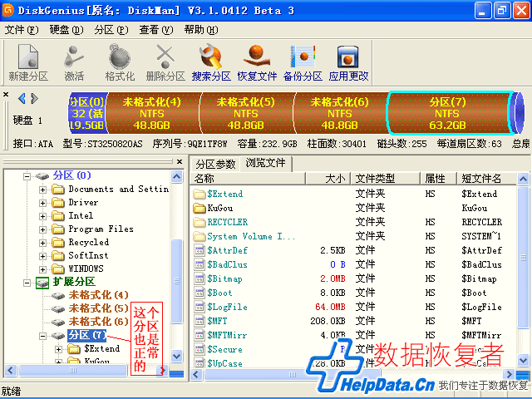The image size is (532, 399).
Task: Sort file list by 属性 column
Action: (x=438, y=179)
